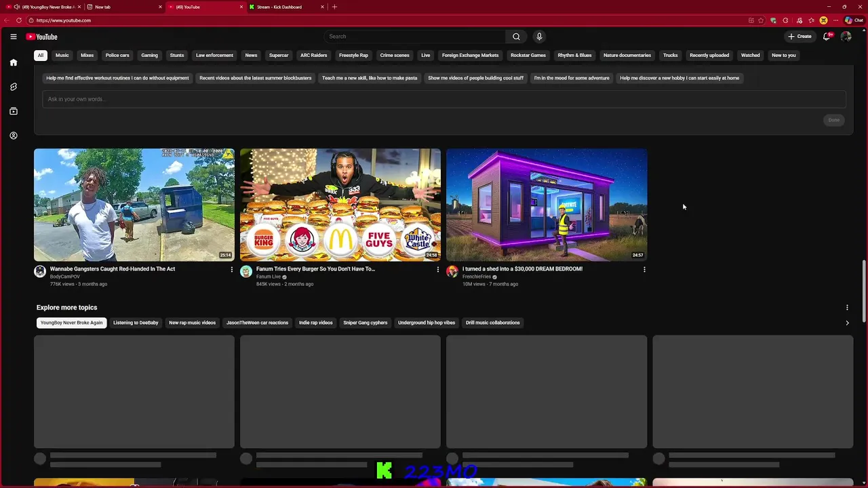Open the YouTube account avatar menu
868x488 pixels.
pyautogui.click(x=846, y=37)
